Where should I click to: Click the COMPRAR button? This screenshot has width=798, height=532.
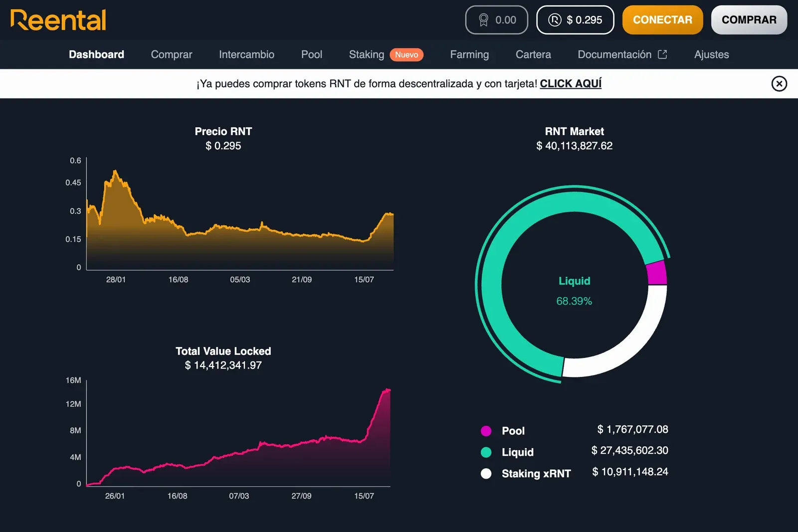click(749, 20)
